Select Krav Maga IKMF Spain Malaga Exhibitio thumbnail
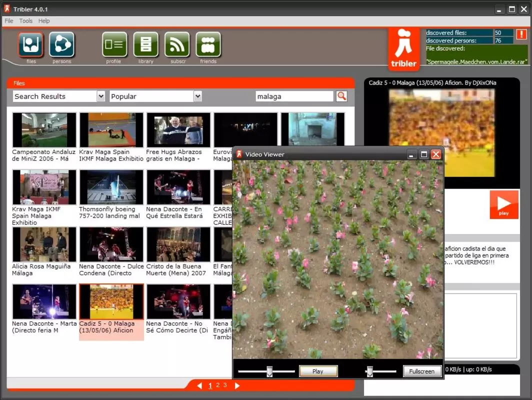The image size is (532, 400). 44,187
